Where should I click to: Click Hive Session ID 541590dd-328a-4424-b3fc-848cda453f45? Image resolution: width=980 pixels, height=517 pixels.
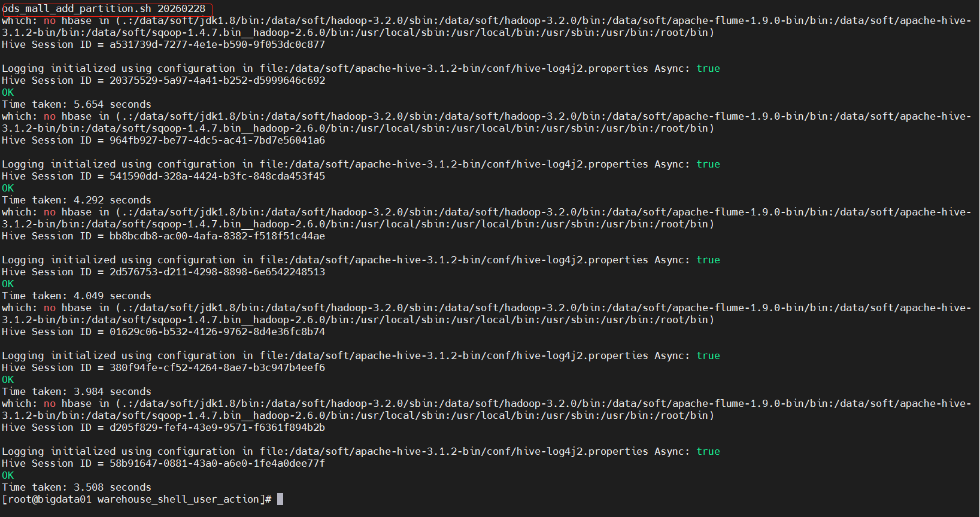tap(163, 176)
